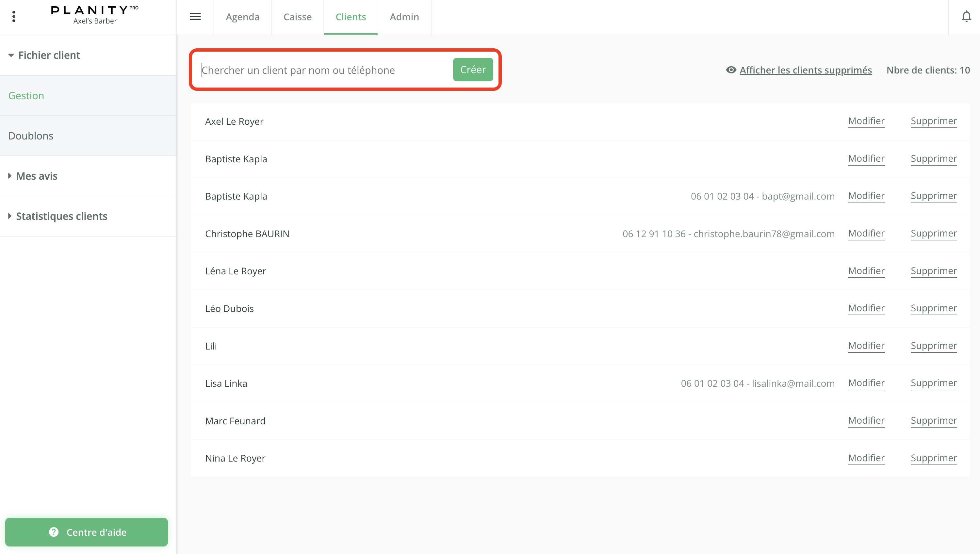Screen dimensions: 980x554
Task: Click the question mark icon on Centre d'aide
Action: point(54,532)
